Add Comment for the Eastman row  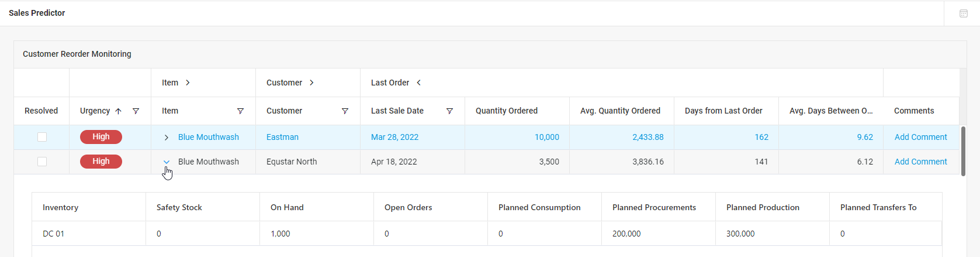point(920,137)
